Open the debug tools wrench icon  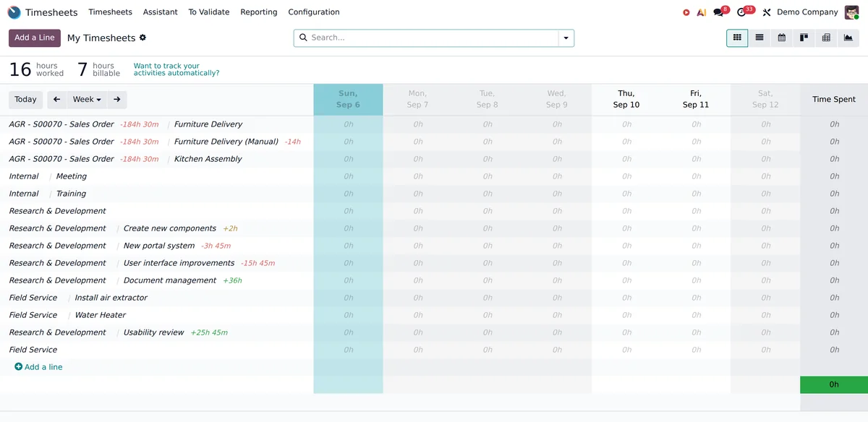[x=767, y=12]
